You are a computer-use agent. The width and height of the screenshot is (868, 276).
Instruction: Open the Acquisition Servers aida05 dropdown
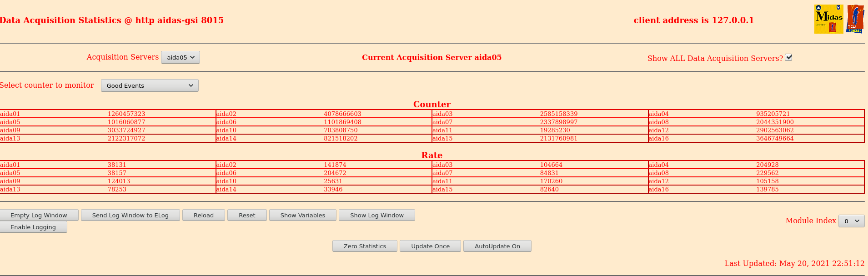click(181, 57)
